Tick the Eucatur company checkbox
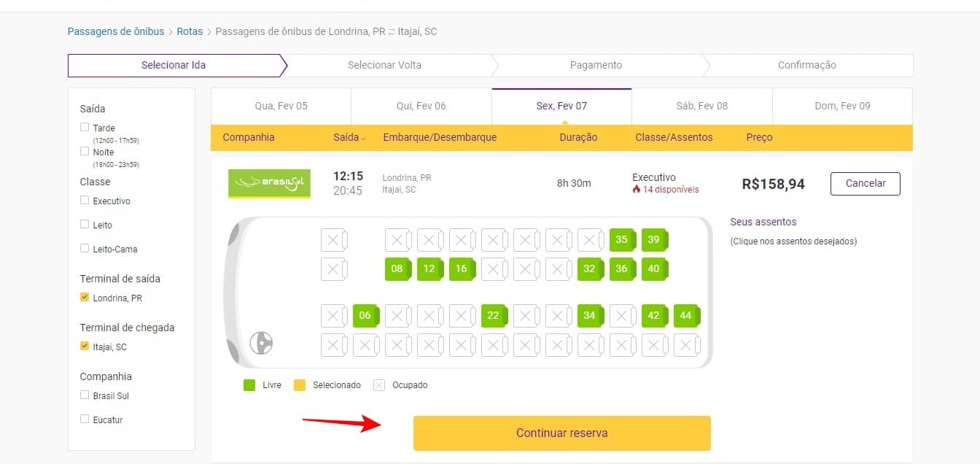This screenshot has width=980, height=464. coord(85,419)
